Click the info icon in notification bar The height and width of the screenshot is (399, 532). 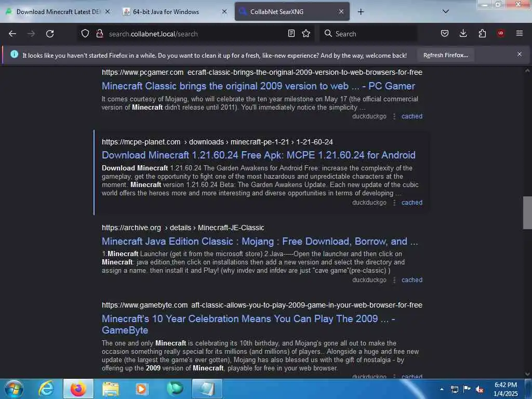coord(14,54)
